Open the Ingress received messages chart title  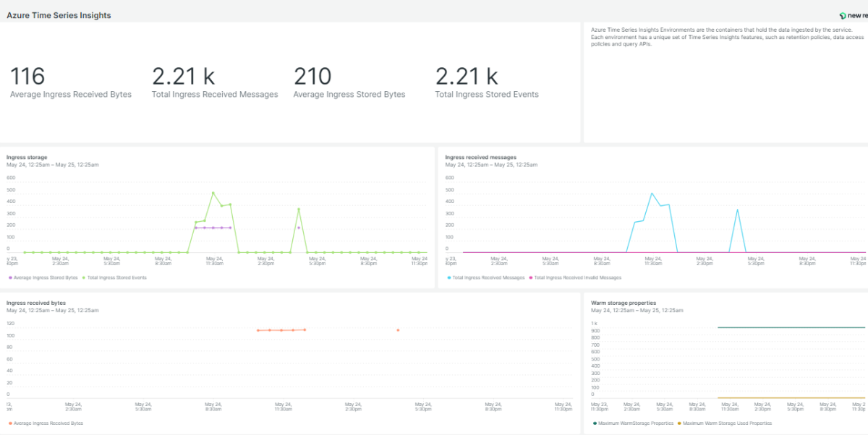pos(480,157)
